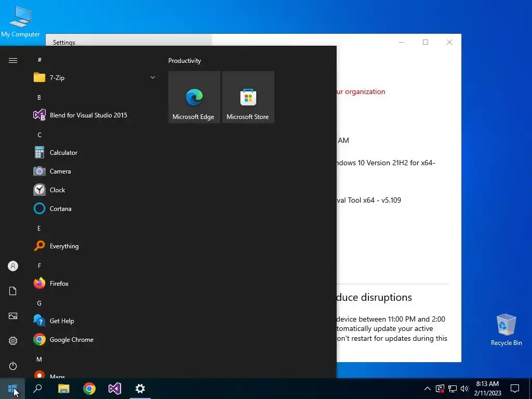
Task: Click the 'G' letter heading in app list
Action: pyautogui.click(x=39, y=303)
